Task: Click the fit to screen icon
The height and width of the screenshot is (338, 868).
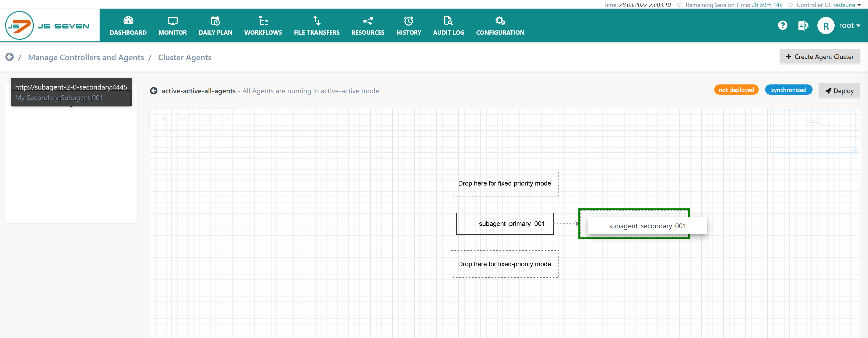Action: click(x=207, y=119)
